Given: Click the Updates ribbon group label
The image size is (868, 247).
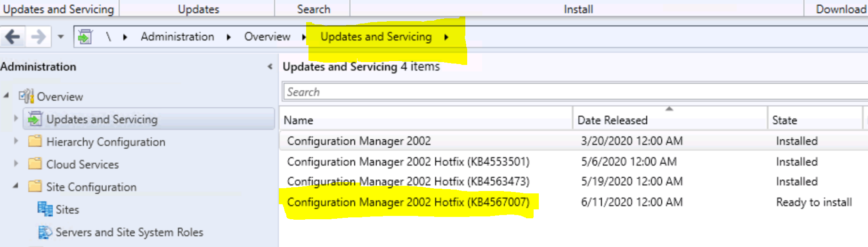Looking at the screenshot, I should pos(198,9).
